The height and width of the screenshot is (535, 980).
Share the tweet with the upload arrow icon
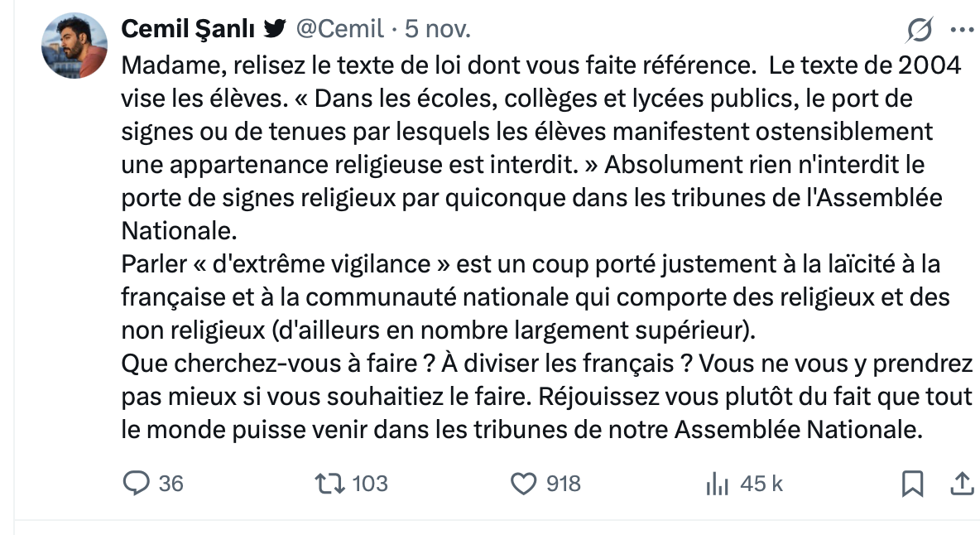click(961, 484)
